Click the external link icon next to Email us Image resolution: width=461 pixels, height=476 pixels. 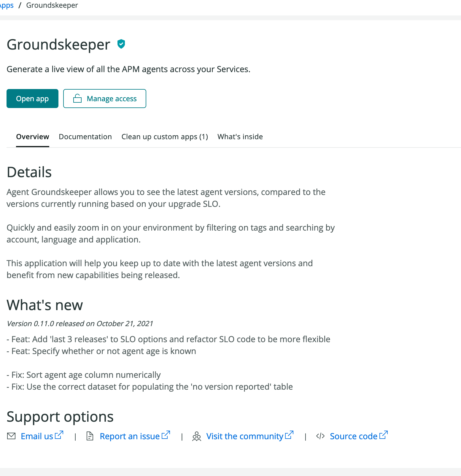pos(60,434)
